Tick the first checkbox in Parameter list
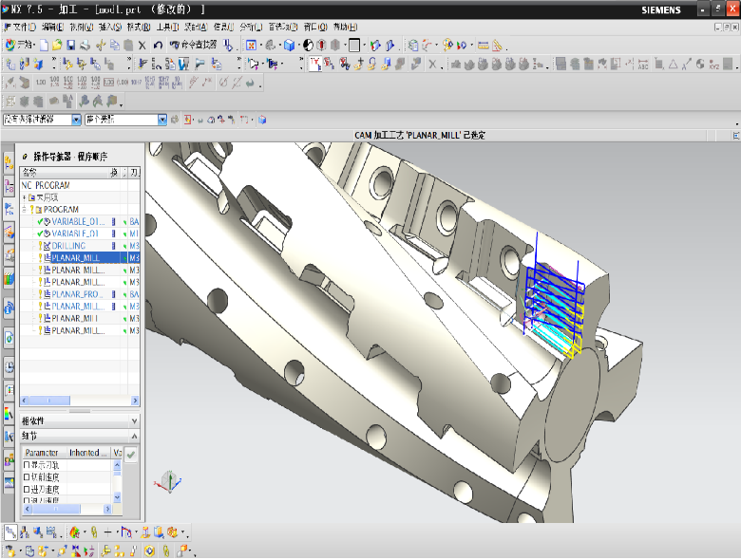 [x=27, y=465]
